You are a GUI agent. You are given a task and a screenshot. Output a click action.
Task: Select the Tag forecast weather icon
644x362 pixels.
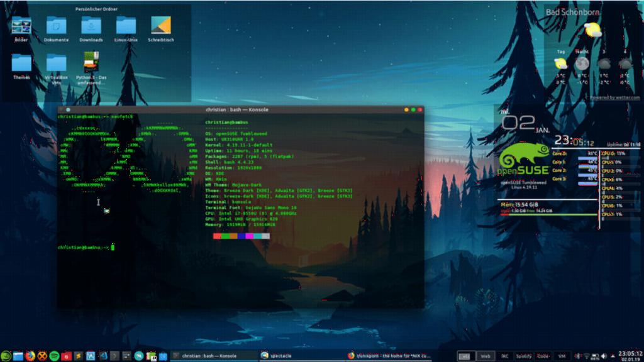[x=560, y=63]
